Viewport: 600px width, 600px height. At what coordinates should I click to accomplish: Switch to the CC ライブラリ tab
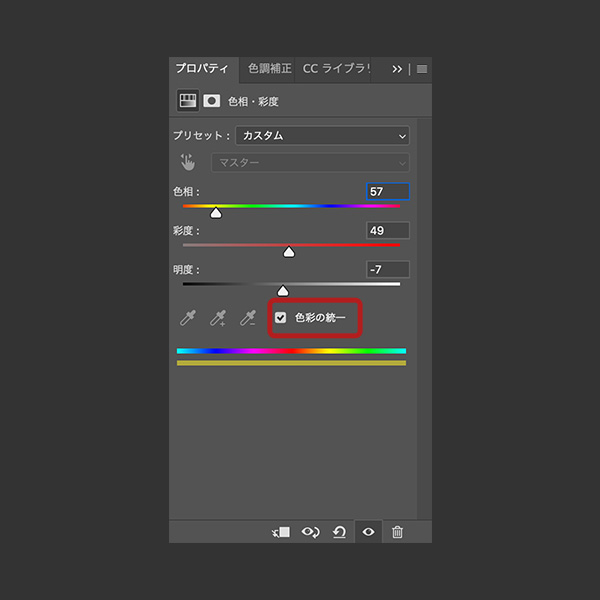[336, 69]
